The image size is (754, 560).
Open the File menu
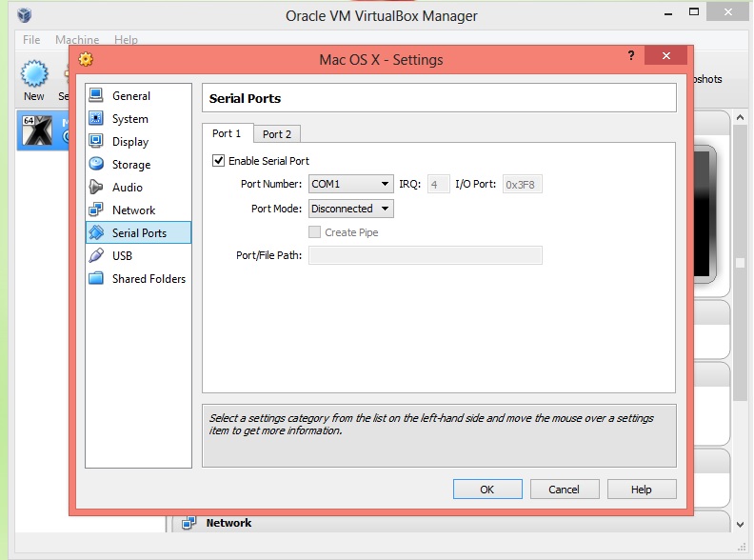pos(31,40)
